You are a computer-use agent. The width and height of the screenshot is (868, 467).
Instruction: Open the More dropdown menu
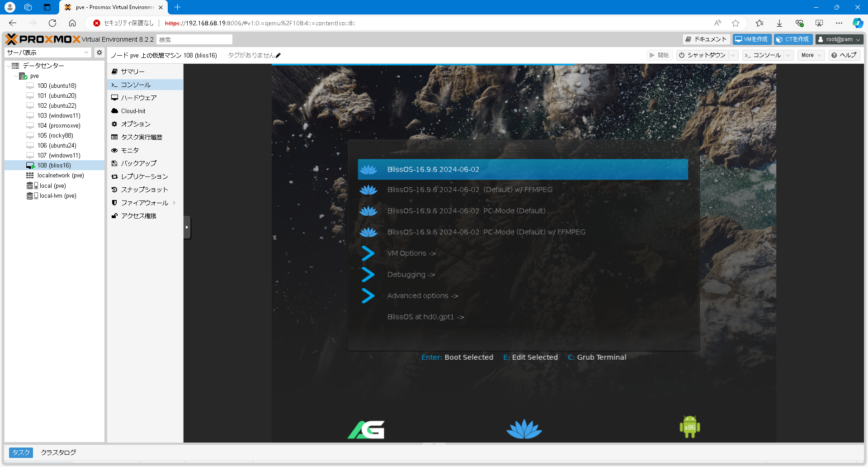(x=811, y=55)
